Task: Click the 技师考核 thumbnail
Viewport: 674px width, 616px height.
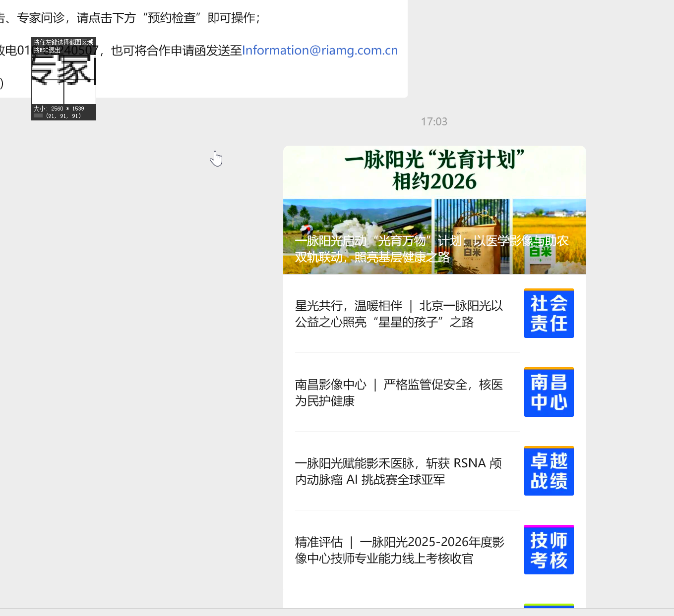Action: tap(549, 550)
